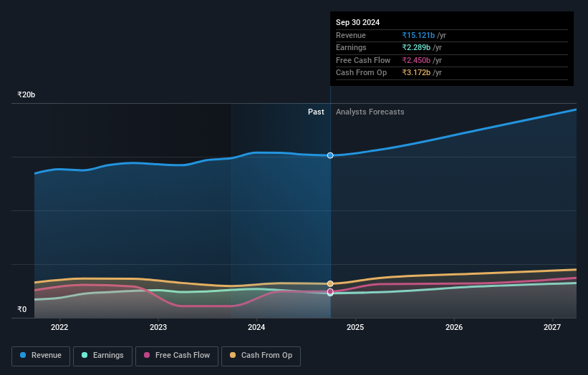Screen dimensions: 588x375
Task: Toggle the Revenue legend series
Action: (41, 356)
